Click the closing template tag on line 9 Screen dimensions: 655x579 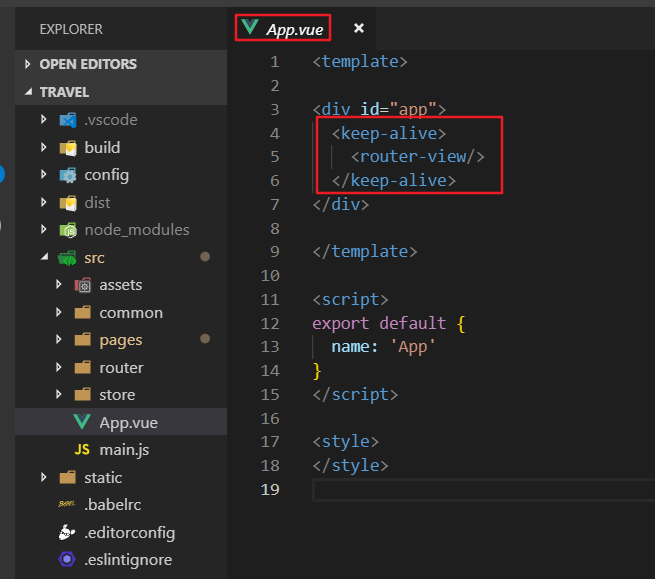point(365,251)
